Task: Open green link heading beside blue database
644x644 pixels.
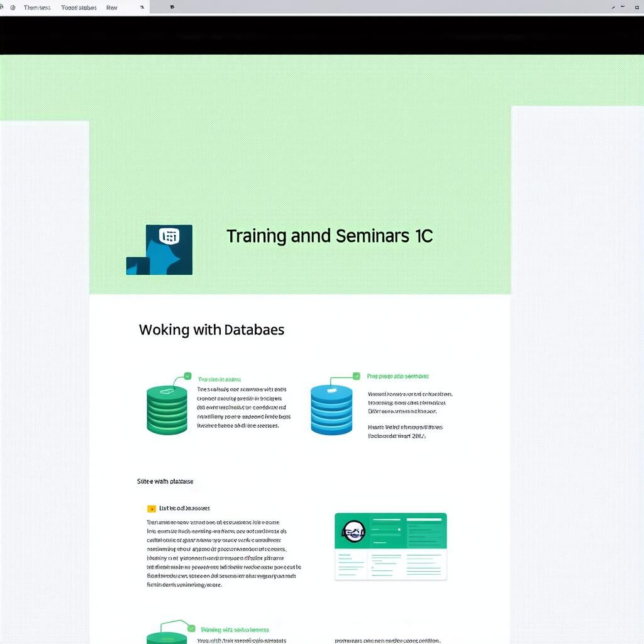Action: pos(397,376)
